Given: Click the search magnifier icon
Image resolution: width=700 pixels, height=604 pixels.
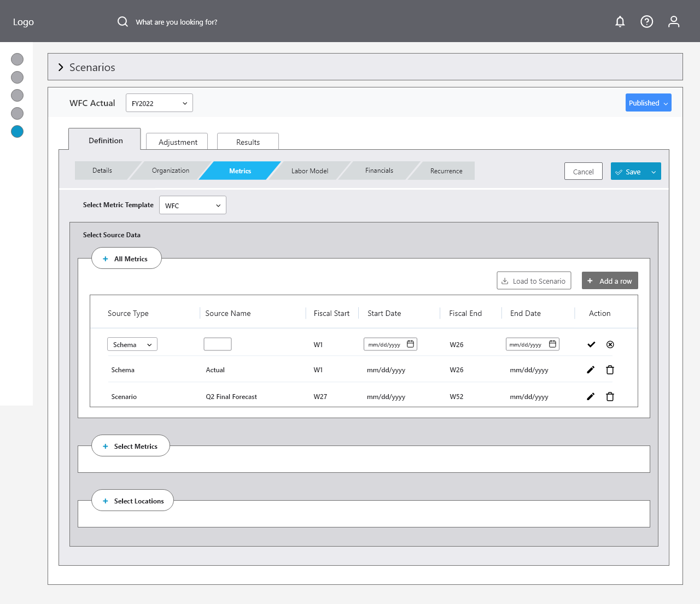Looking at the screenshot, I should coord(122,21).
